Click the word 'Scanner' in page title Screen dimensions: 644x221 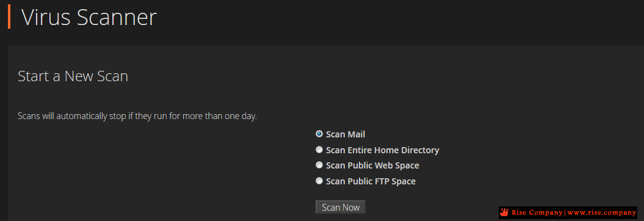117,18
